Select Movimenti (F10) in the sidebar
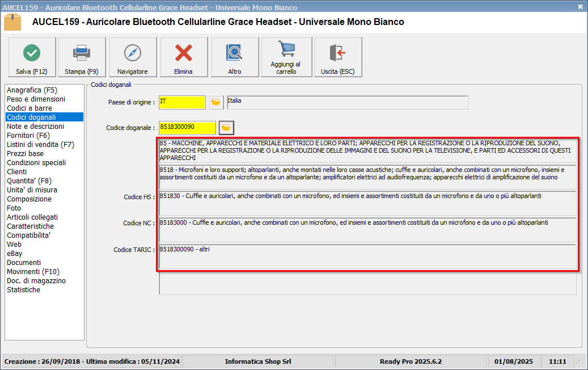Image resolution: width=588 pixels, height=370 pixels. (33, 272)
